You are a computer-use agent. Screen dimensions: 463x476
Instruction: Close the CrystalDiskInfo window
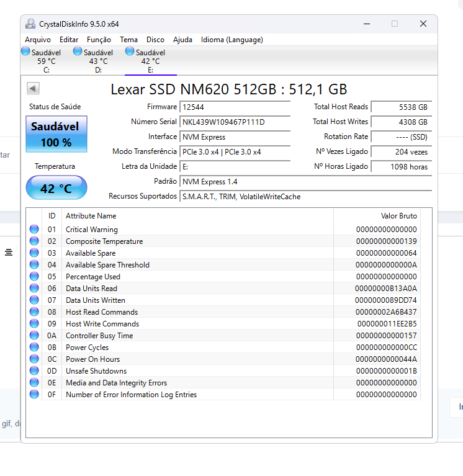pyautogui.click(x=423, y=24)
